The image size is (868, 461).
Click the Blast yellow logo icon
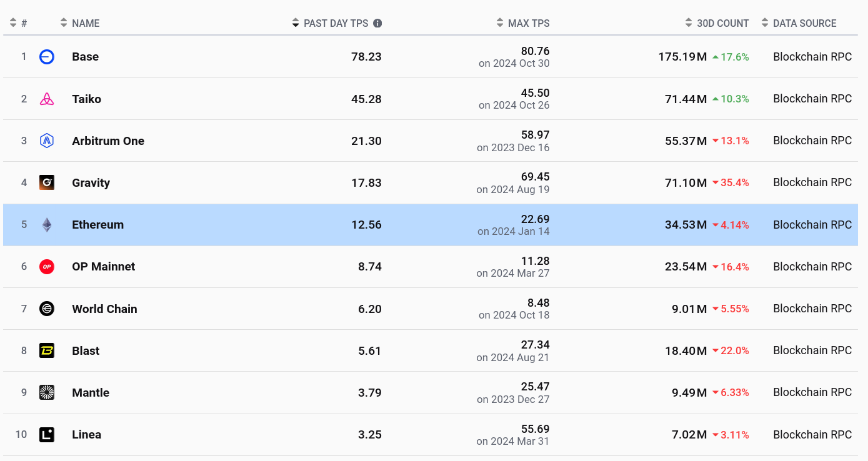click(x=47, y=350)
